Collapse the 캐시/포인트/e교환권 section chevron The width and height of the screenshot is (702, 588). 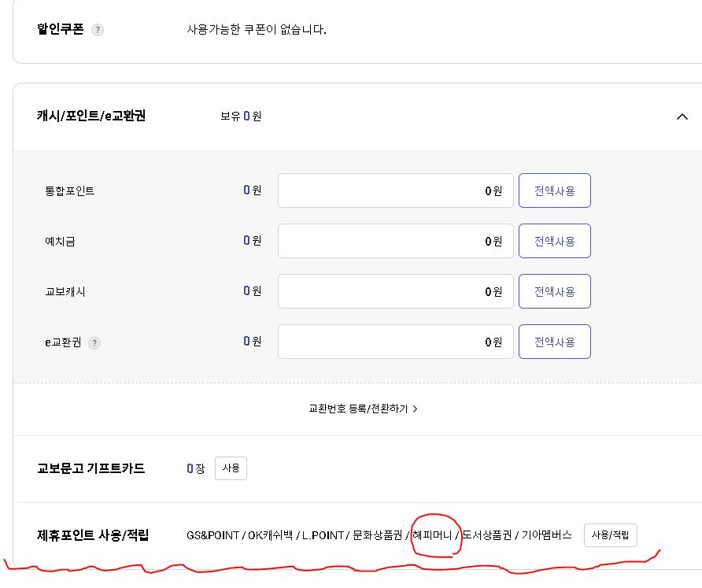point(682,116)
